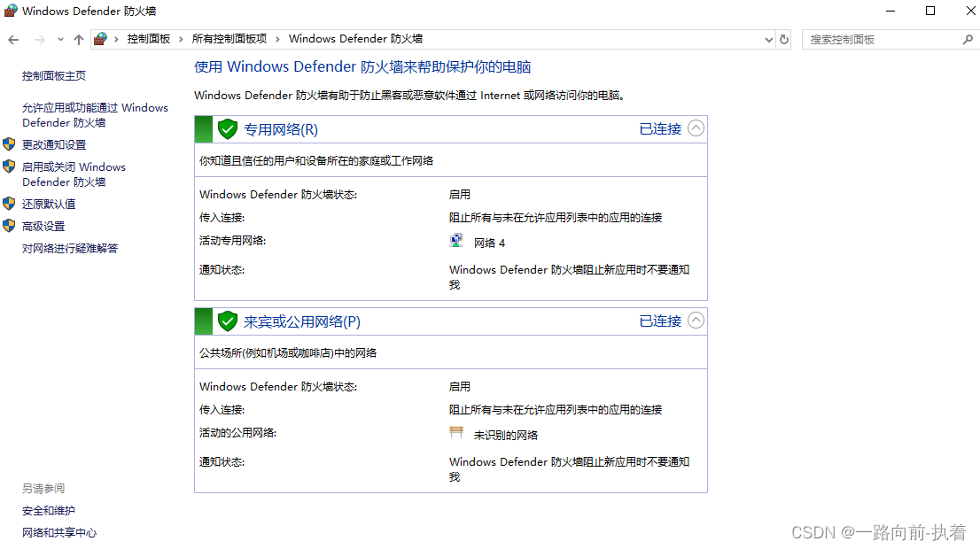Collapse 来宾或公用网络 section with chevron
Screen dimensions: 980x549
click(696, 321)
